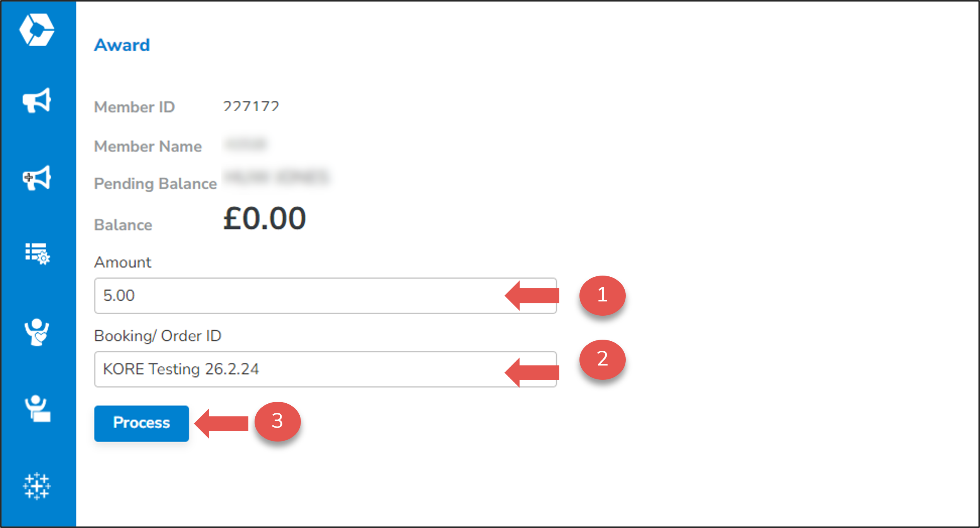Open the megaphone campaigns icon
The image size is (980, 528).
[37, 101]
